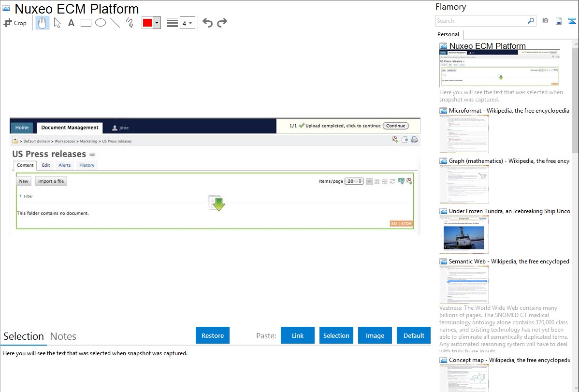Click the jdoe user link
Screen dimensions: 579x392
121,128
